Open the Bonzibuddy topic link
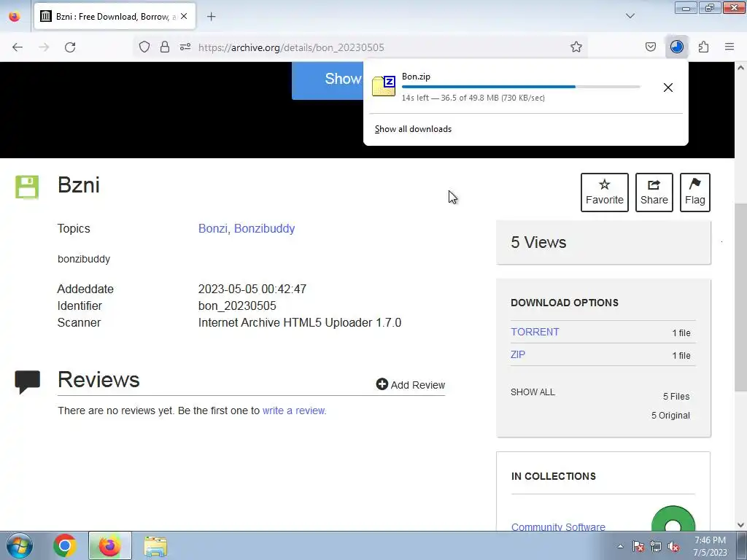This screenshot has width=747, height=560. tap(264, 228)
